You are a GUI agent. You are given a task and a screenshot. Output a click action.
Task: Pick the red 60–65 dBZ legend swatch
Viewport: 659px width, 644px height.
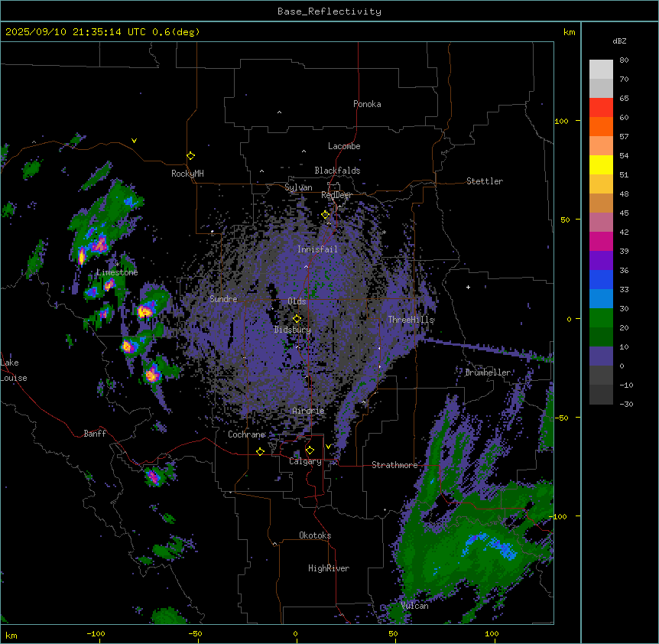(601, 108)
